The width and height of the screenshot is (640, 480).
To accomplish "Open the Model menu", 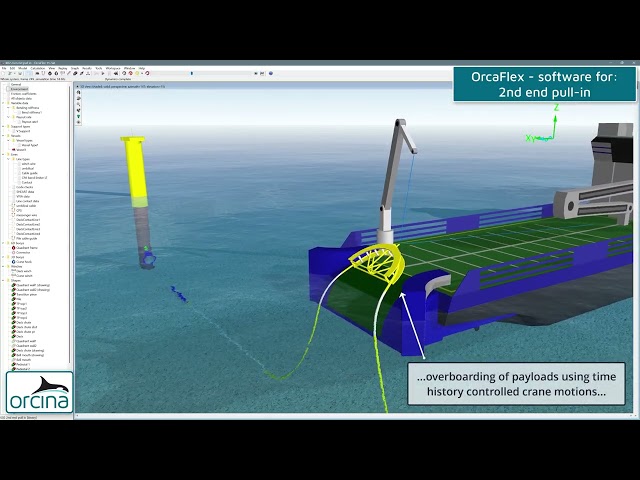I will (22, 68).
